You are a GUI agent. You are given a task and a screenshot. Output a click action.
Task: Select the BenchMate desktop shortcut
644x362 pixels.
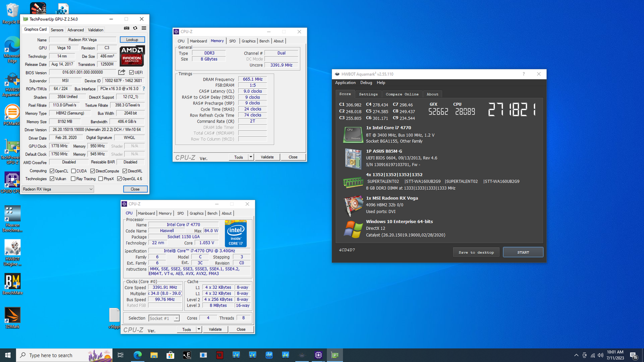[x=12, y=284]
